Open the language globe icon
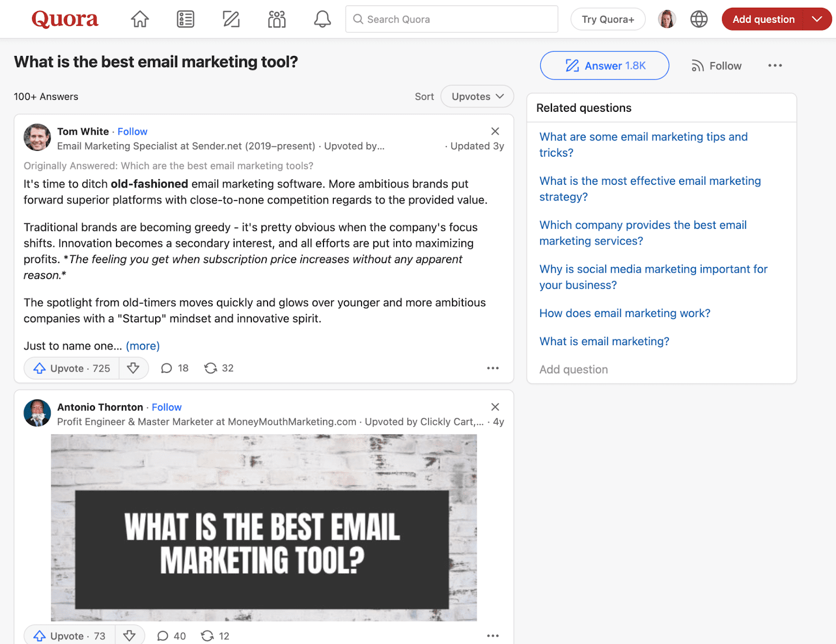This screenshot has height=644, width=836. point(699,19)
